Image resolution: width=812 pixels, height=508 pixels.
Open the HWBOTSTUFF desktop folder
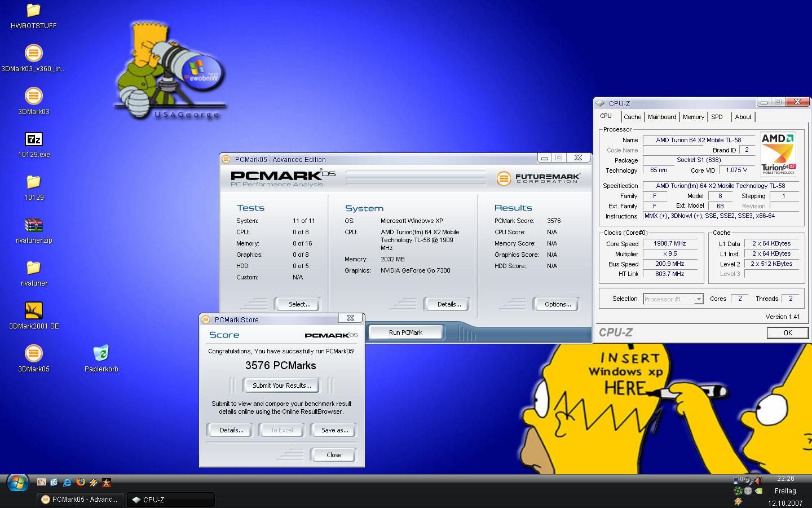[34, 16]
